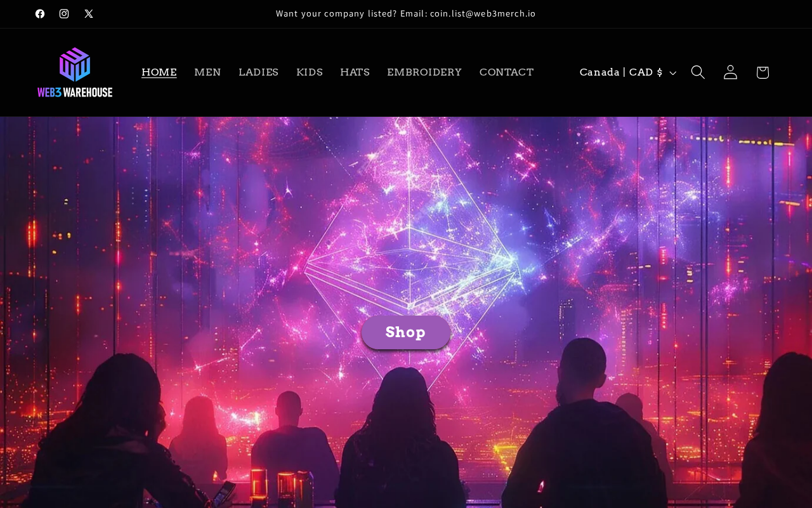Expand the Canada | CAD $ country selector
812x508 pixels.
pyautogui.click(x=627, y=72)
